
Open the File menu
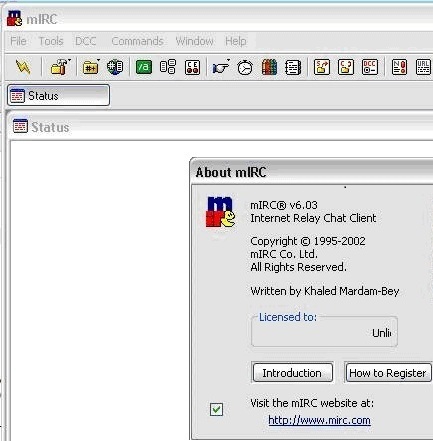pyautogui.click(x=18, y=41)
